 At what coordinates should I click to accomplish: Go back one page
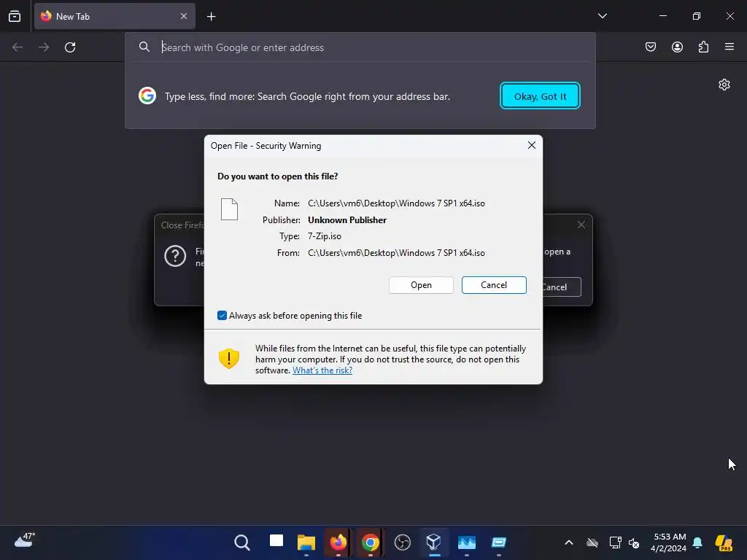pyautogui.click(x=18, y=47)
